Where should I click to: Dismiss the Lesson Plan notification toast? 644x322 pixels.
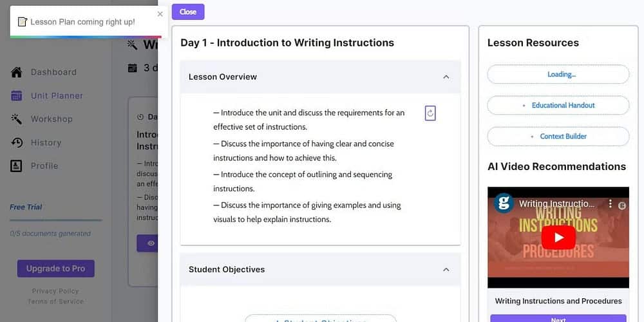pyautogui.click(x=160, y=14)
